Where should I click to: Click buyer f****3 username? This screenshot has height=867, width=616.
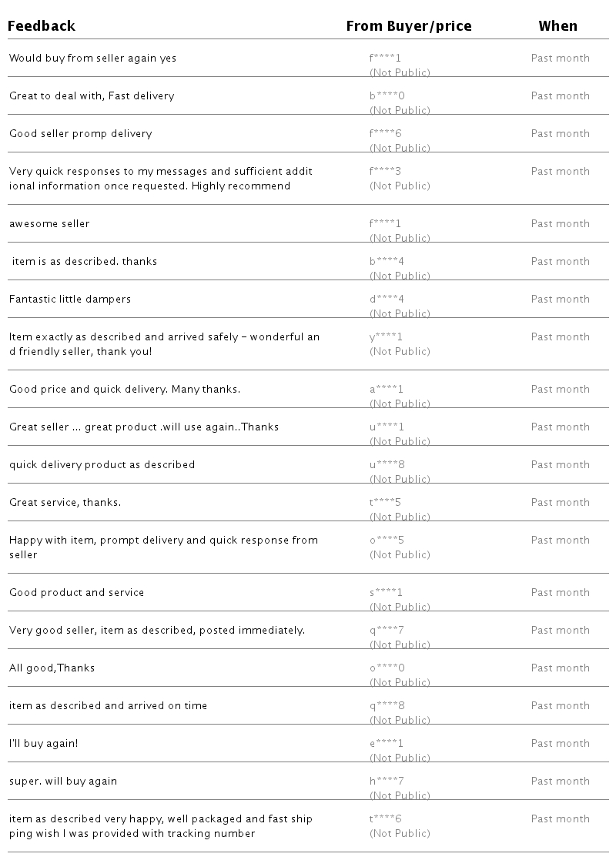[x=385, y=172]
